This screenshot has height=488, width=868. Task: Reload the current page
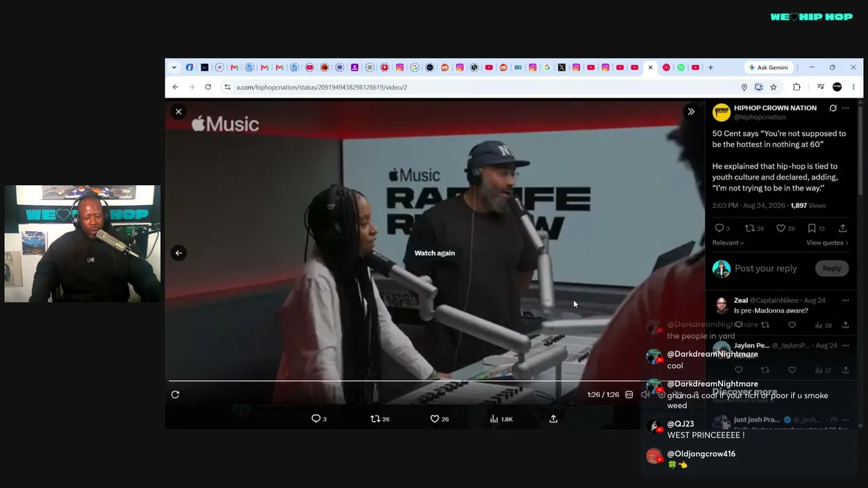[208, 87]
